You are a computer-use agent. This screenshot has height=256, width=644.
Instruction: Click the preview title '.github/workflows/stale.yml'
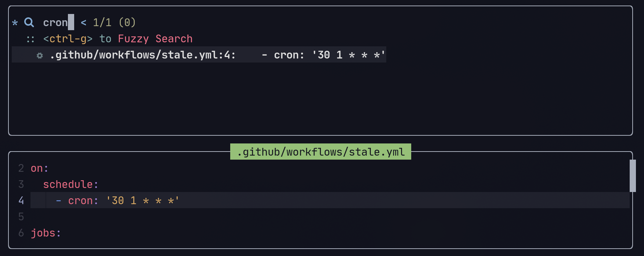coord(321,152)
